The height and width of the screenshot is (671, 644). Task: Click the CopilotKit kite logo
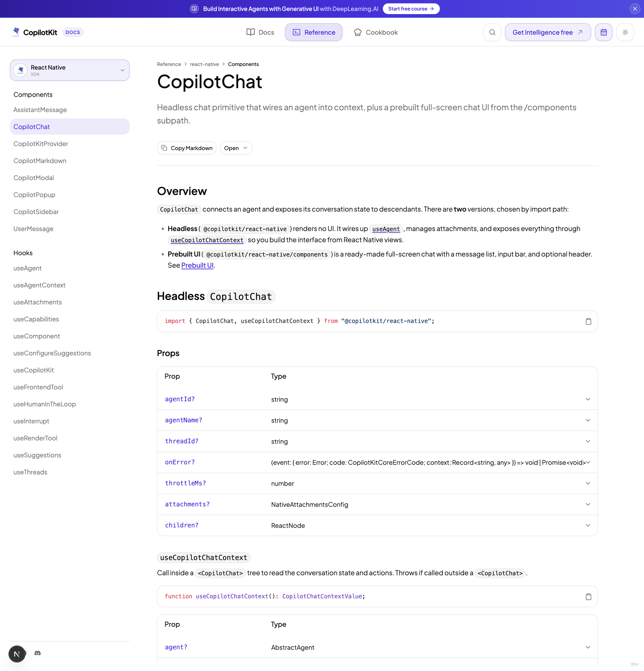[16, 32]
